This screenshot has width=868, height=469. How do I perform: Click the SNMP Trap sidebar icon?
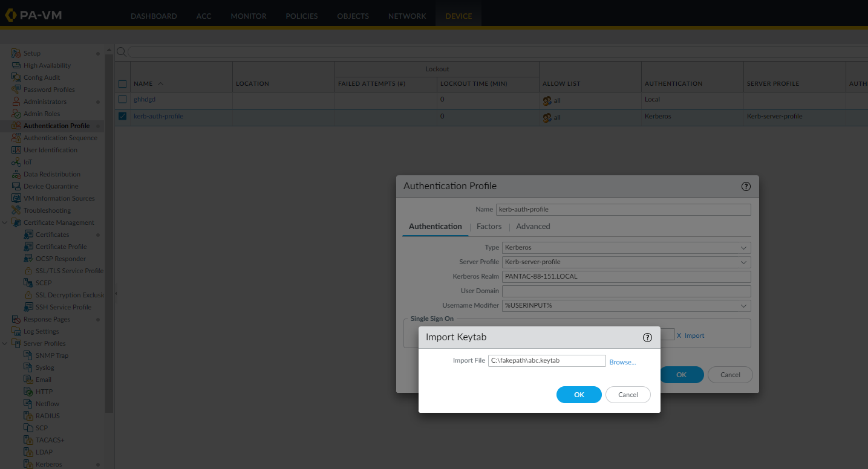pyautogui.click(x=28, y=355)
